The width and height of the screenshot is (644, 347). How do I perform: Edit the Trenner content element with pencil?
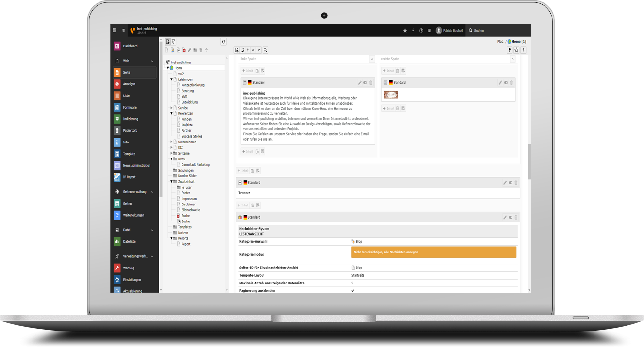505,183
